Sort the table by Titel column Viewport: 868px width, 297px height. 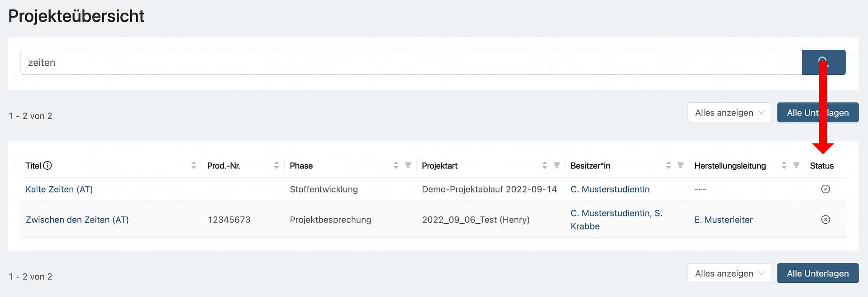coord(194,166)
